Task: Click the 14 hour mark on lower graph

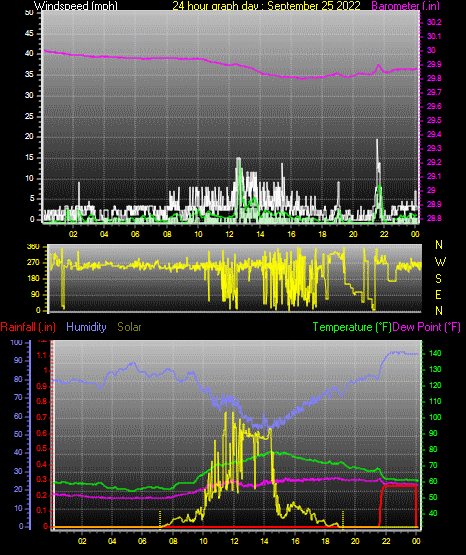Action: 264,541
